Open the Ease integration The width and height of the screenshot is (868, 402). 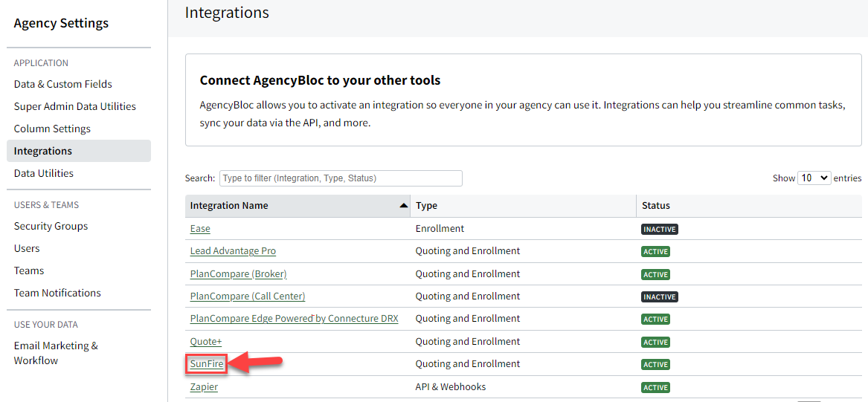coord(200,228)
